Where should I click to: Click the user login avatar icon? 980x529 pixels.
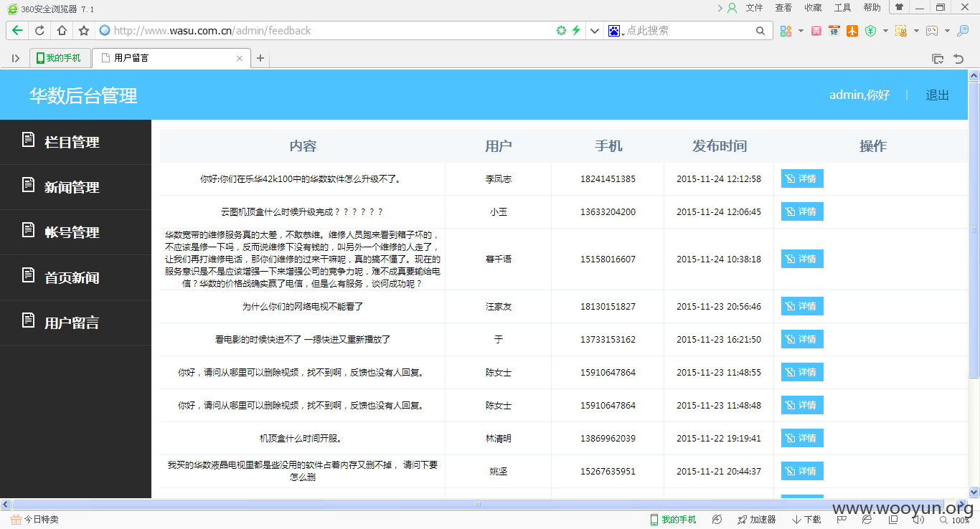tap(732, 8)
